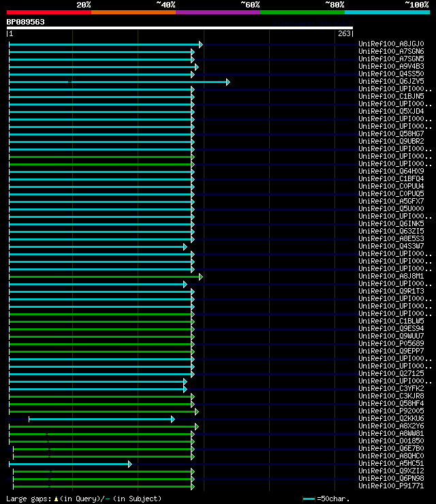
Task: Select the UniRef100_Q6INK5 label
Action: [391, 223]
